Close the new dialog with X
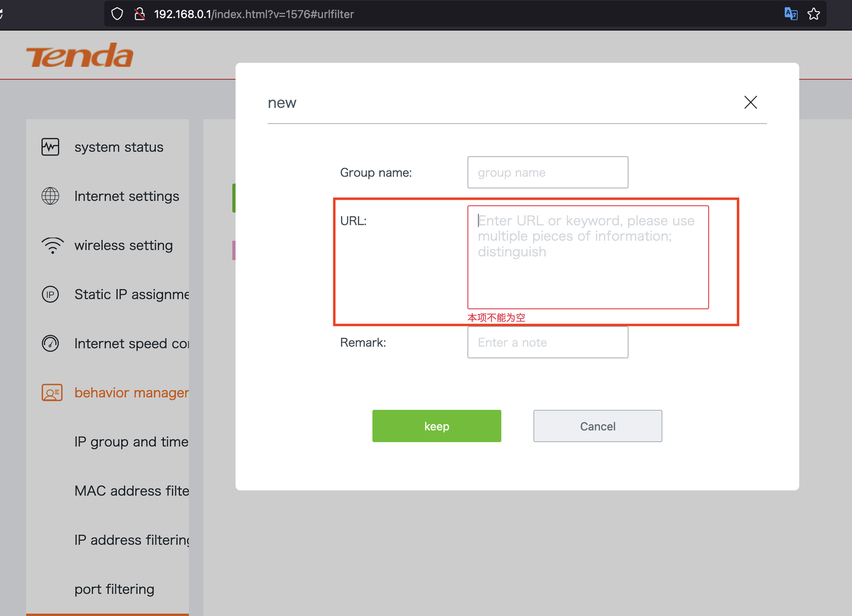Image resolution: width=852 pixels, height=616 pixels. click(x=750, y=102)
